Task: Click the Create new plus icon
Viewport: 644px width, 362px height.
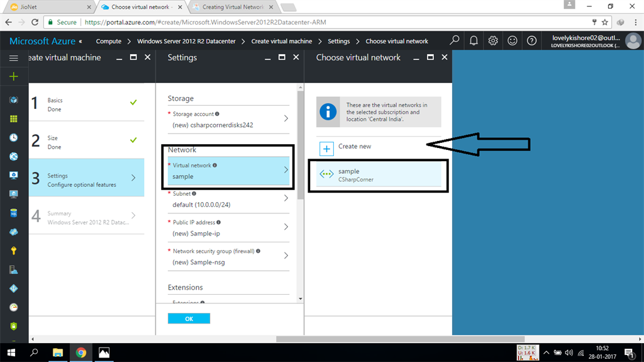Action: 326,149
